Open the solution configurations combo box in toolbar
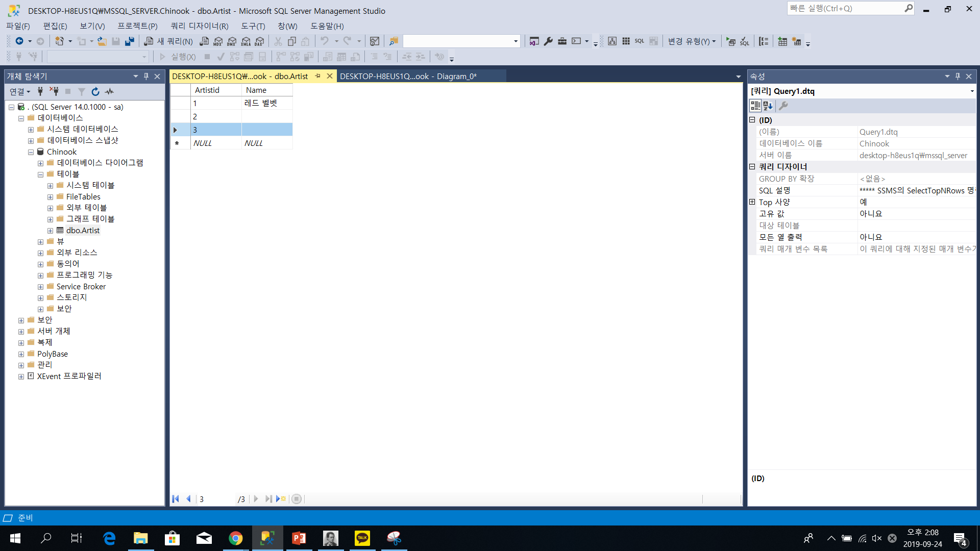Viewport: 980px width, 551px height. [461, 41]
